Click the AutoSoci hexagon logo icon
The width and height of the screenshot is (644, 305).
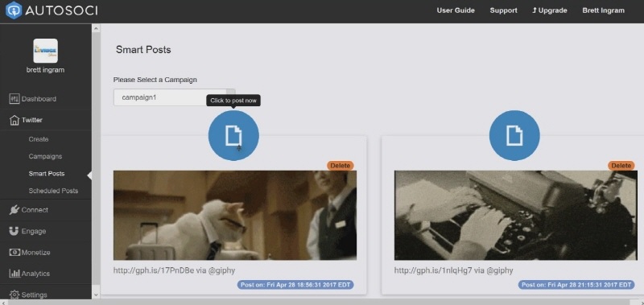click(x=14, y=10)
